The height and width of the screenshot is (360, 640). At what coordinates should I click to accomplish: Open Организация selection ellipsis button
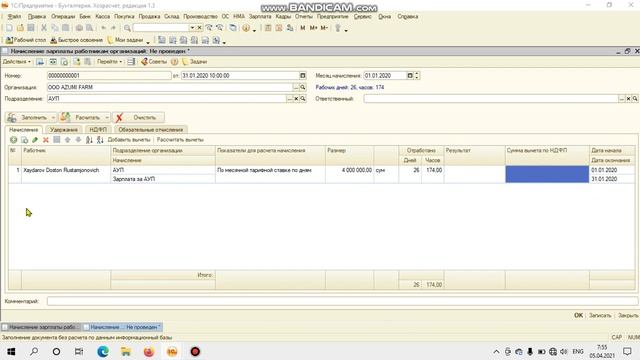coord(296,87)
